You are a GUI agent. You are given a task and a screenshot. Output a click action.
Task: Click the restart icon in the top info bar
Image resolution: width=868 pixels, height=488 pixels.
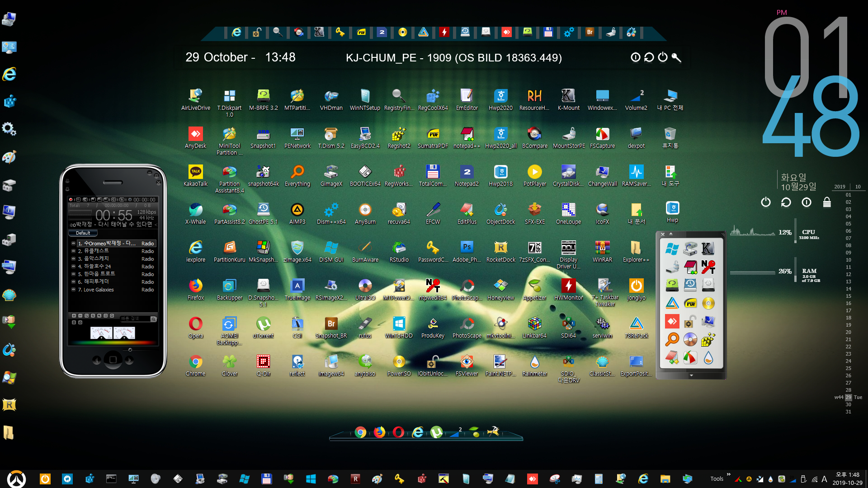[649, 57]
